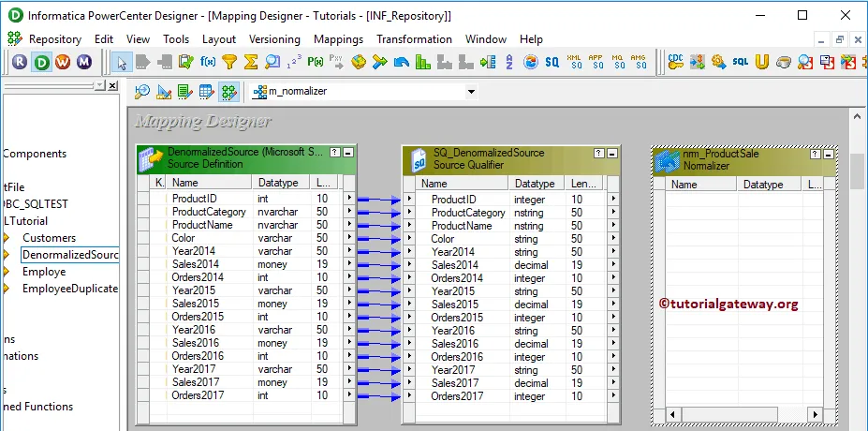The width and height of the screenshot is (868, 431).
Task: Minimize the DenormalizedSource Source Definition box
Action: 348,153
